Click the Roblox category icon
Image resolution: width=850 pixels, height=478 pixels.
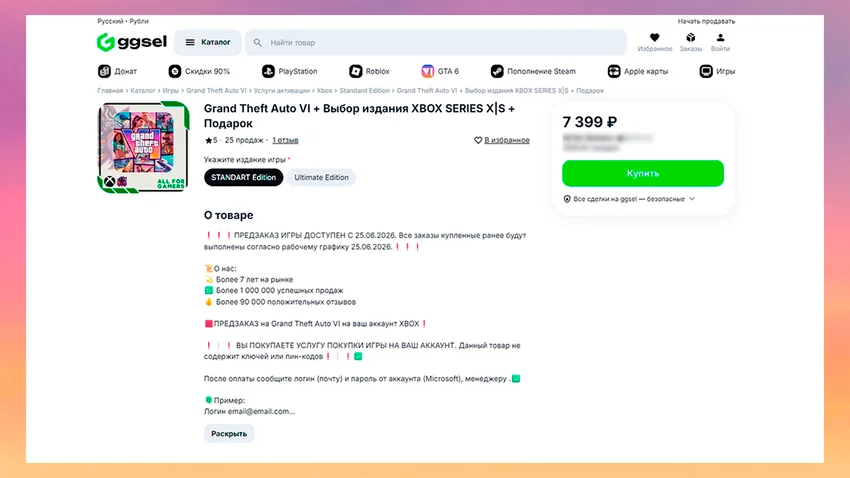pyautogui.click(x=356, y=71)
